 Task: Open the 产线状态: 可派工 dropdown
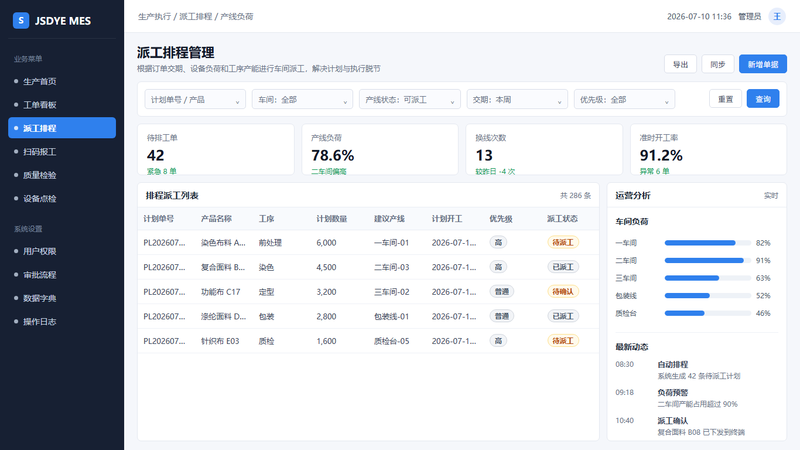click(410, 99)
